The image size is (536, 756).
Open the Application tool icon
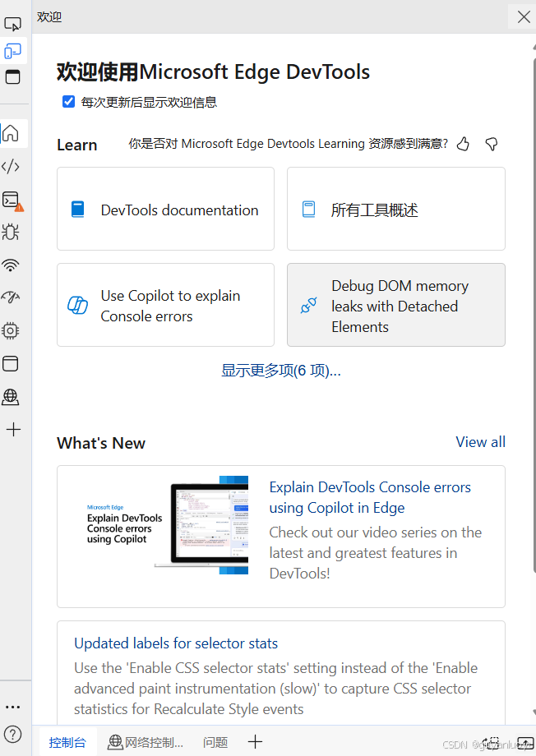click(x=11, y=363)
